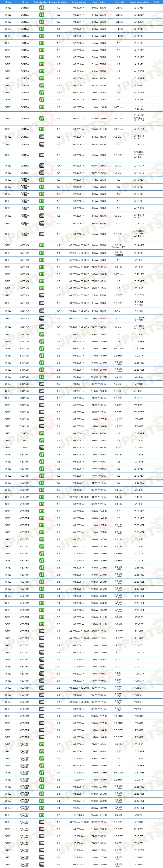The image size is (163, 868).
Task: Select 3.2 V6 cell in Signum row
Action: [x=118, y=377]
